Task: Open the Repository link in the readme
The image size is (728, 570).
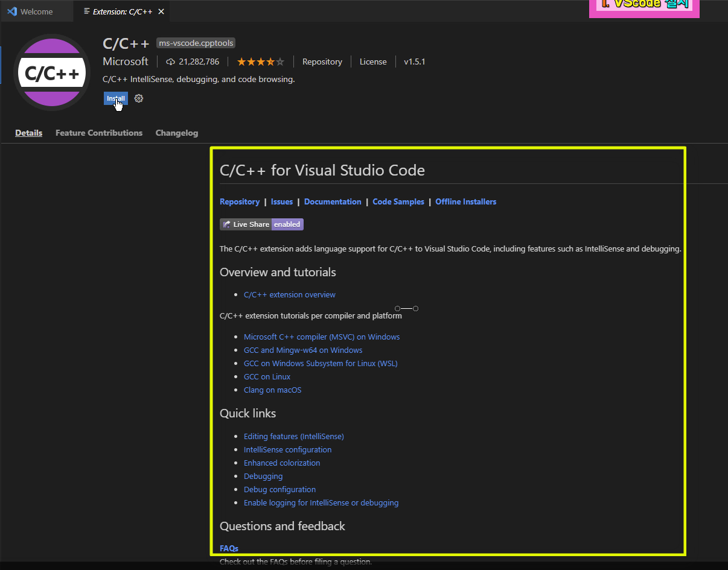Action: 240,201
